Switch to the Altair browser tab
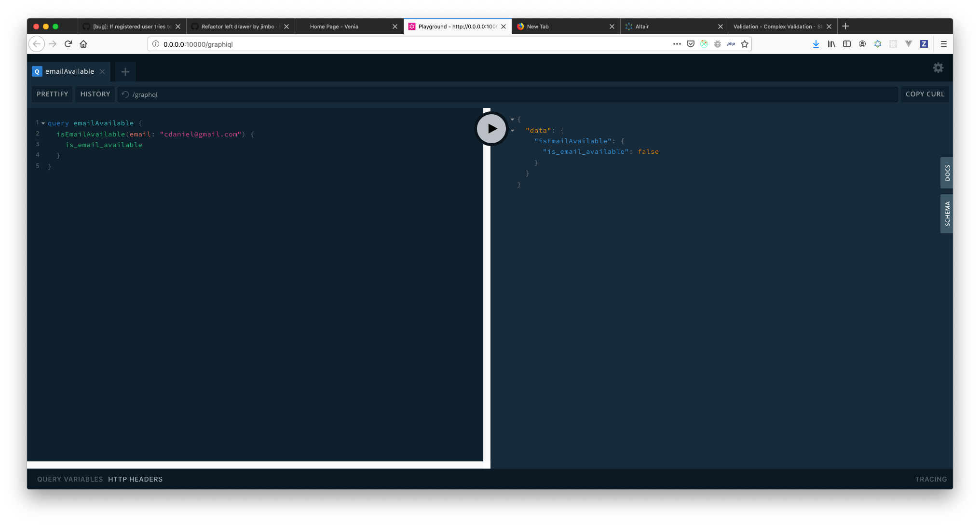Viewport: 980px width, 525px height. click(x=642, y=27)
